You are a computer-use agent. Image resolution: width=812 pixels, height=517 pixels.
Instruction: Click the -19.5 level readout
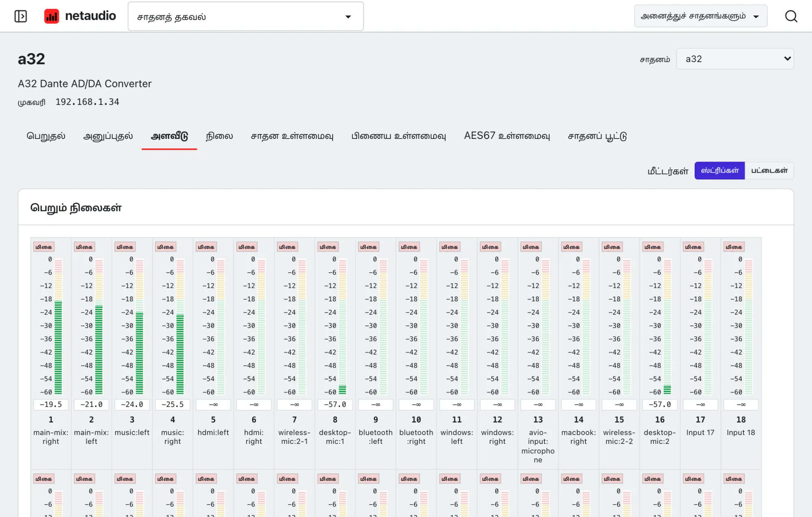(x=51, y=405)
